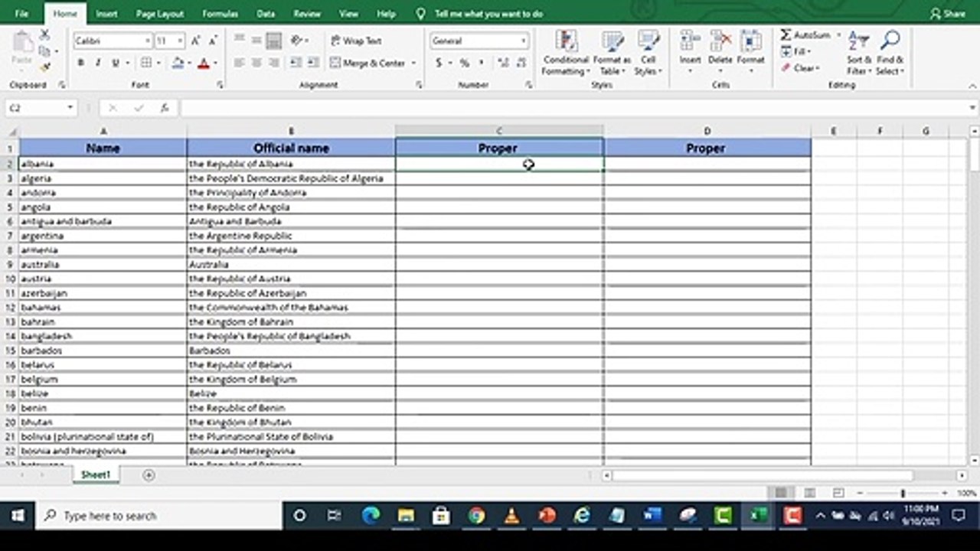Cut selection with the scissors icon
Viewport: 980px width, 551px height.
[x=44, y=35]
